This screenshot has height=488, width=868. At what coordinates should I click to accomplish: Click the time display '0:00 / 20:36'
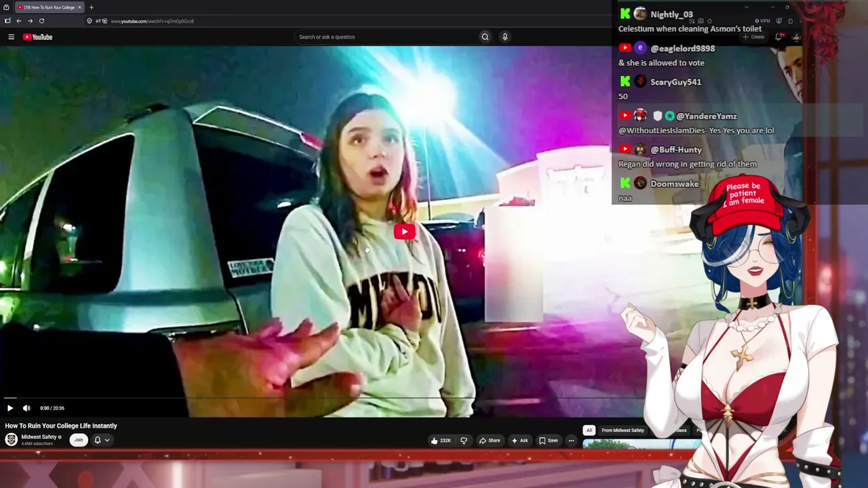point(52,408)
